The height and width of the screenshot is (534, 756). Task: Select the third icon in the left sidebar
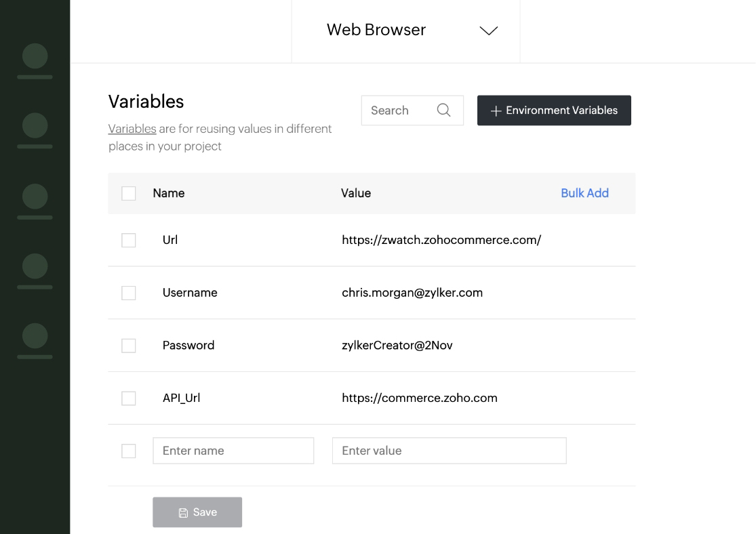pyautogui.click(x=35, y=197)
